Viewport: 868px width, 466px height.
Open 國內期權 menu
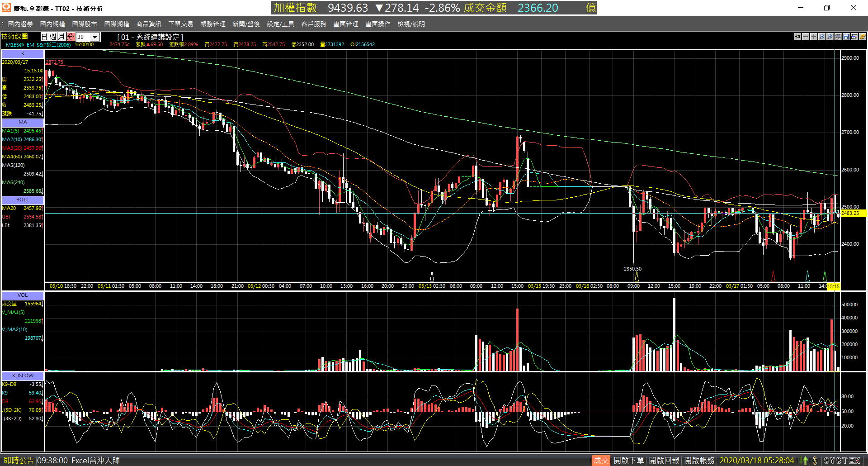pos(52,24)
